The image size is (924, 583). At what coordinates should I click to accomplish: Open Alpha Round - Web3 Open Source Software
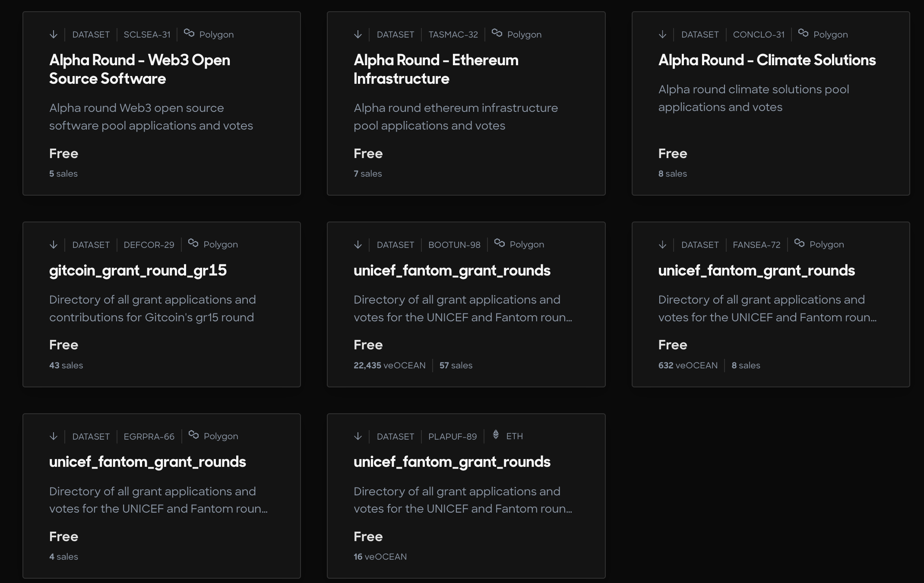tap(140, 70)
